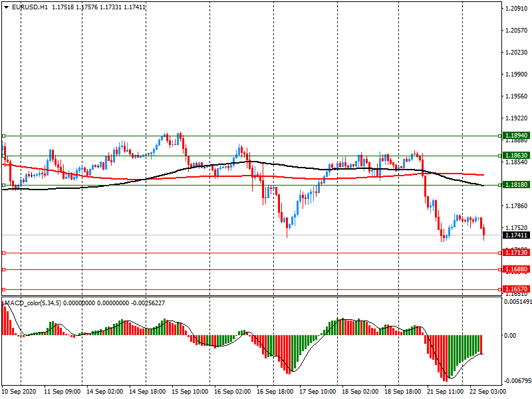Click the 10 Sep 2020 date label
The image size is (532, 399).
(x=19, y=392)
